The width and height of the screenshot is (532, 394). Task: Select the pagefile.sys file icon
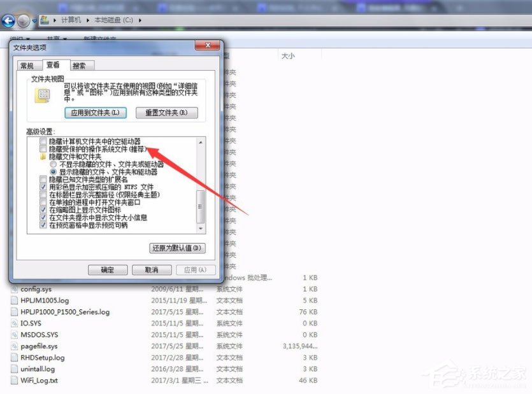point(15,346)
